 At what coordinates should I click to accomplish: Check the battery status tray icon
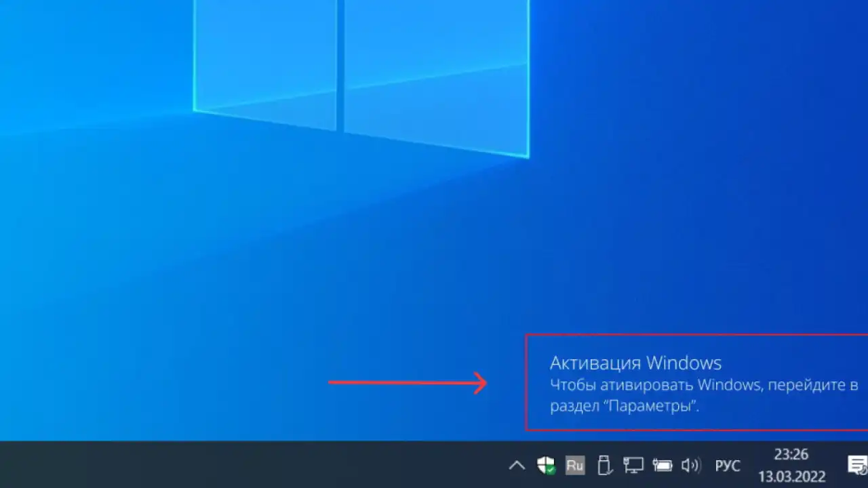tap(663, 465)
